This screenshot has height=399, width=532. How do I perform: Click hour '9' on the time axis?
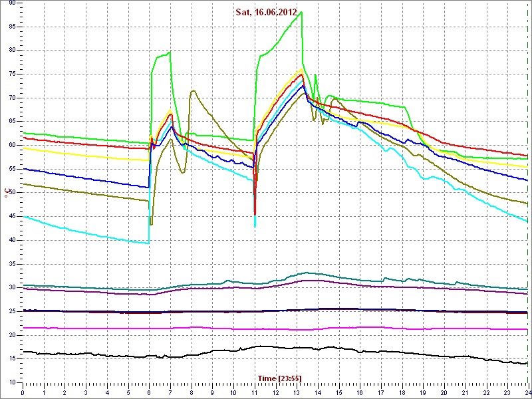tap(212, 392)
